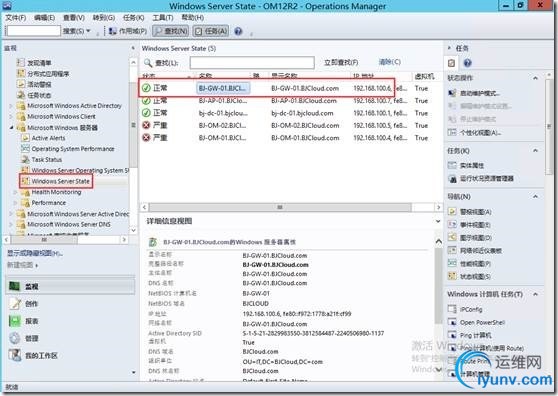This screenshot has width=558, height=396.
Task: Click the green healthy icon for BJ-GW-01
Action: pos(146,88)
